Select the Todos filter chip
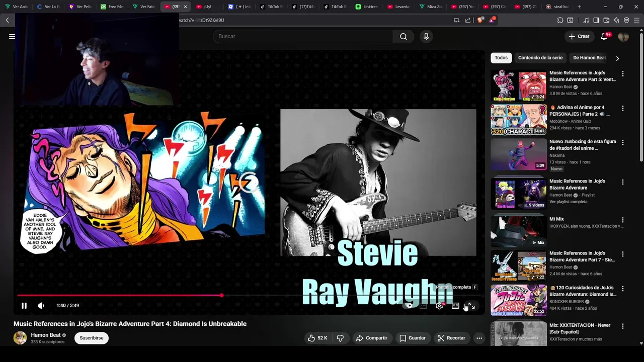644x362 pixels. 501,58
